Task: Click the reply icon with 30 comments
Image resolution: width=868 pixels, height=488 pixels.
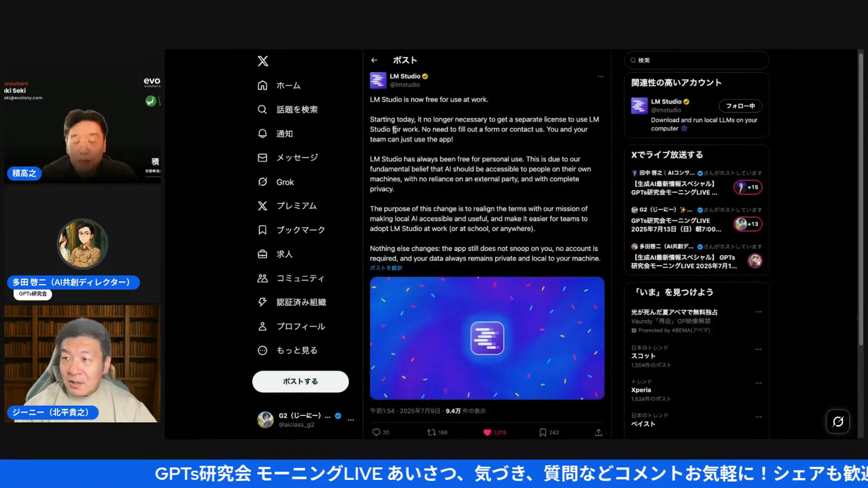Action: 376,432
